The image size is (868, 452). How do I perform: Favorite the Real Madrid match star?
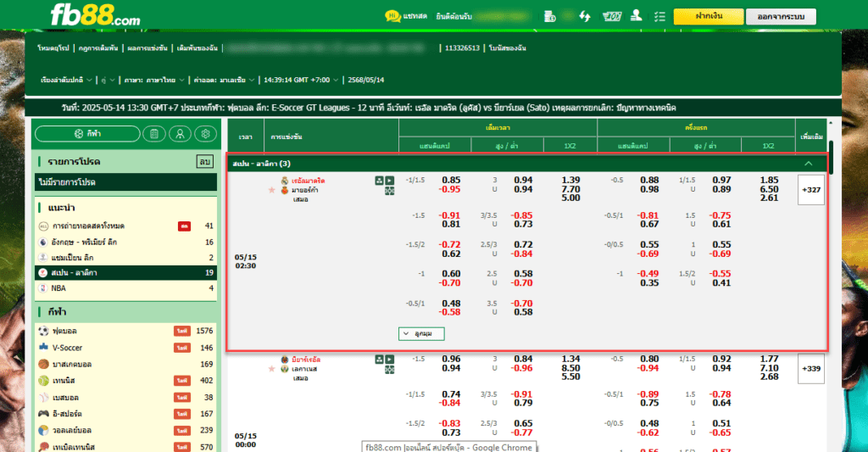pos(272,190)
